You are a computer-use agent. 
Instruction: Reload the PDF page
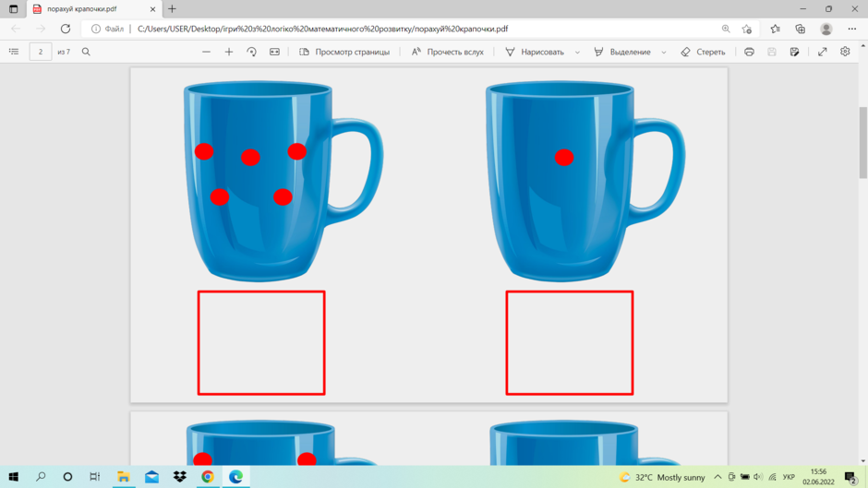tap(66, 29)
